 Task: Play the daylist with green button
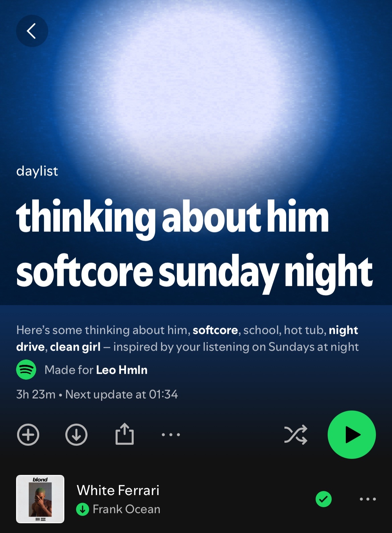pyautogui.click(x=352, y=434)
